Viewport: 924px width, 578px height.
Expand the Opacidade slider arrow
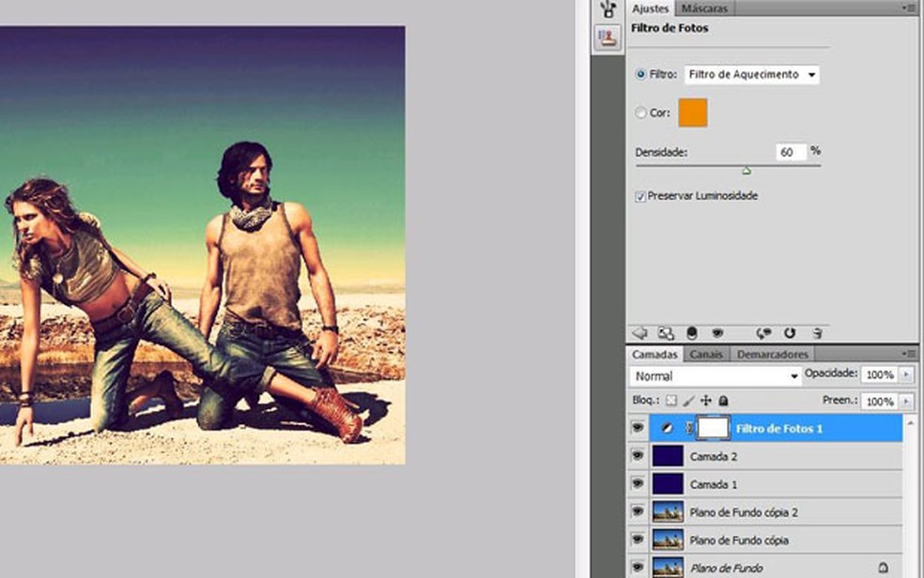point(905,374)
